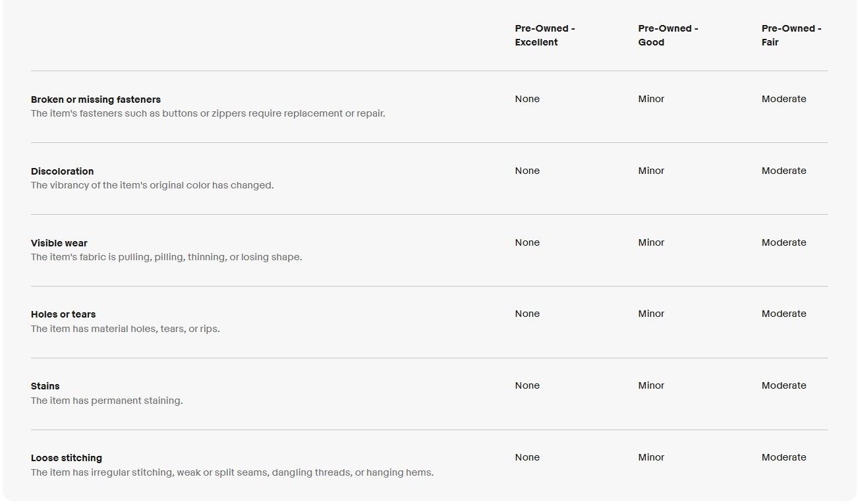Click the permanent staining description text
Image resolution: width=858 pixels, height=504 pixels.
click(107, 401)
